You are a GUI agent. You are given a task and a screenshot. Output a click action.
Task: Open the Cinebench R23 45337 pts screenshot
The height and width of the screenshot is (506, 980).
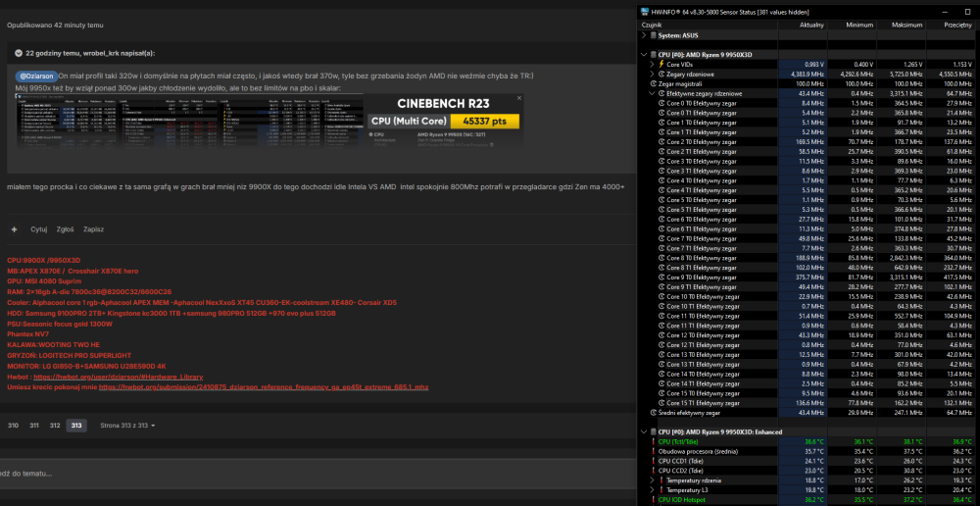pos(444,122)
